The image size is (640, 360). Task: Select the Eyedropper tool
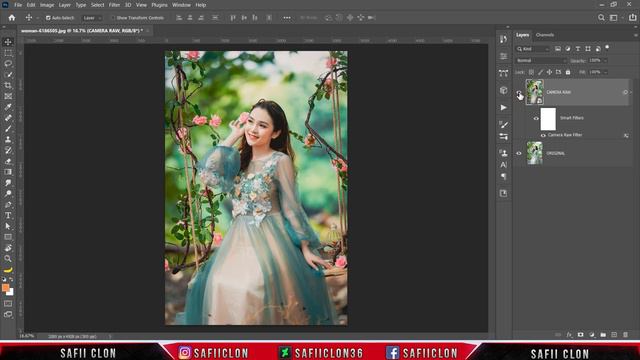tap(8, 107)
